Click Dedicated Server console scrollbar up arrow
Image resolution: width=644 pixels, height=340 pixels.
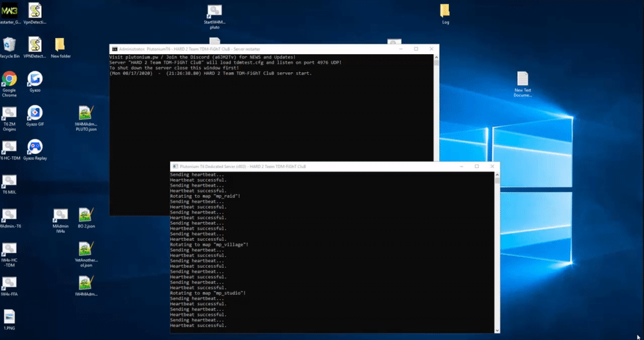[x=497, y=175]
